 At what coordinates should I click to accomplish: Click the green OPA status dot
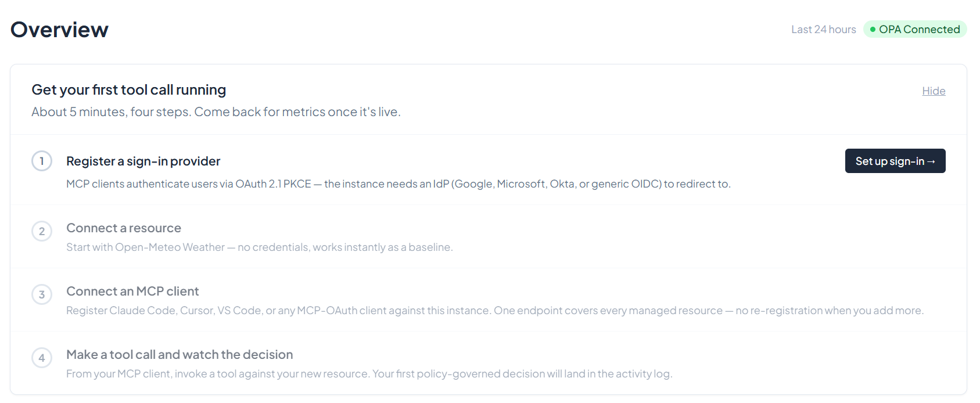873,30
